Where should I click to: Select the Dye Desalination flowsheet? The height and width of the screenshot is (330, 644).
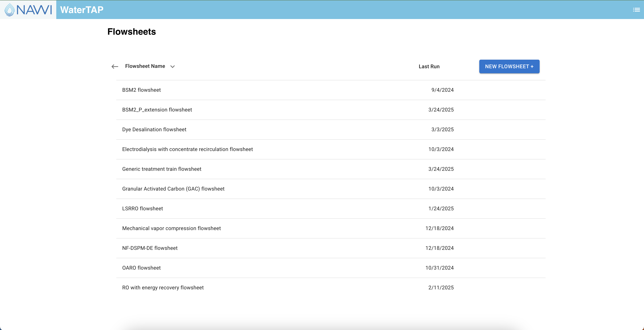pyautogui.click(x=331, y=130)
